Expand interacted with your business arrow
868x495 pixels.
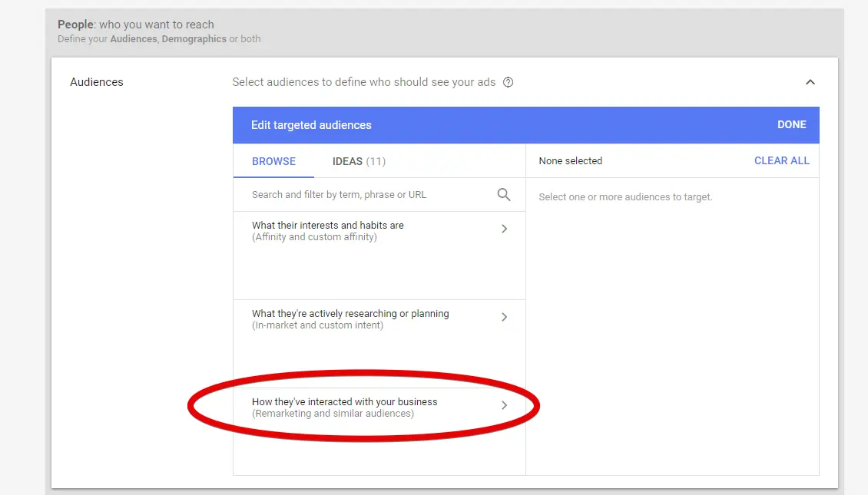tap(504, 405)
